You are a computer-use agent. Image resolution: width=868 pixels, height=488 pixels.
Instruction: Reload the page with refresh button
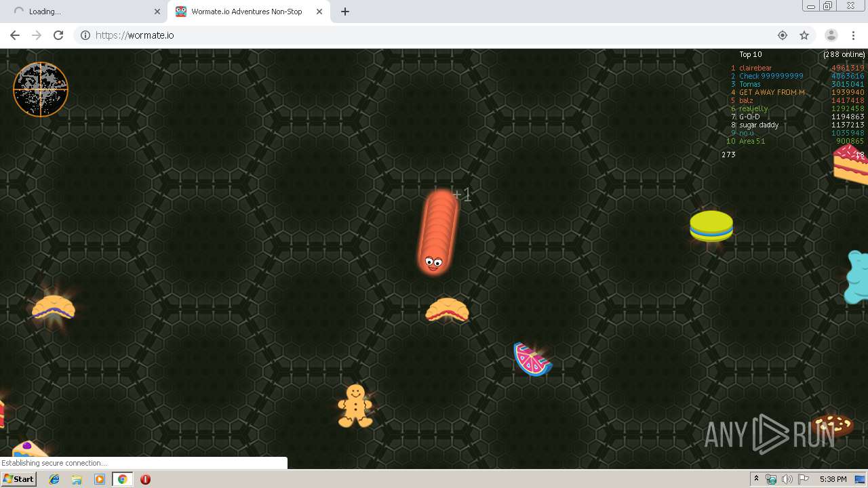tap(58, 35)
